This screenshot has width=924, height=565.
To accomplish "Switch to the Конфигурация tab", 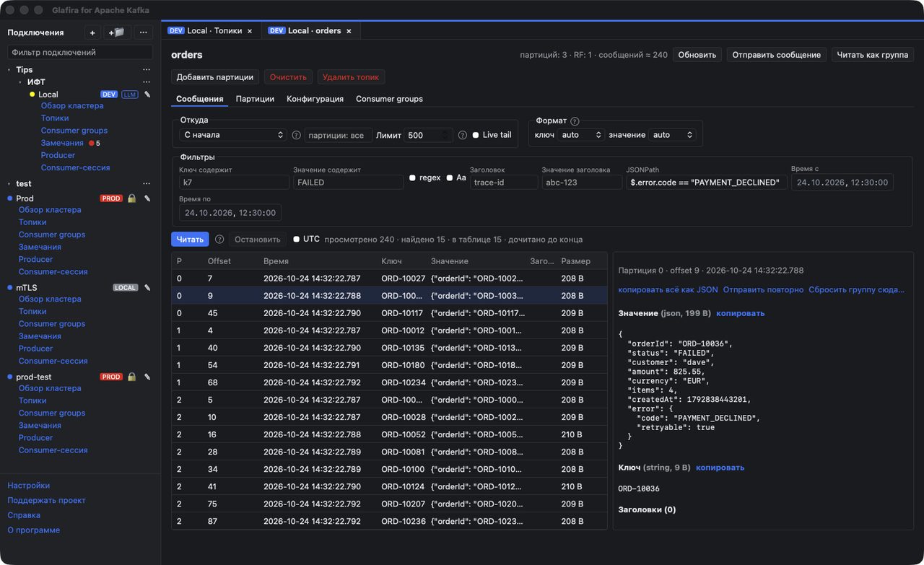I will [315, 99].
